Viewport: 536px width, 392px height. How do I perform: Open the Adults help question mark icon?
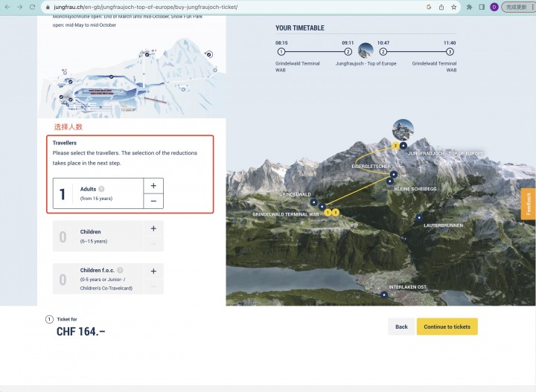tap(101, 189)
